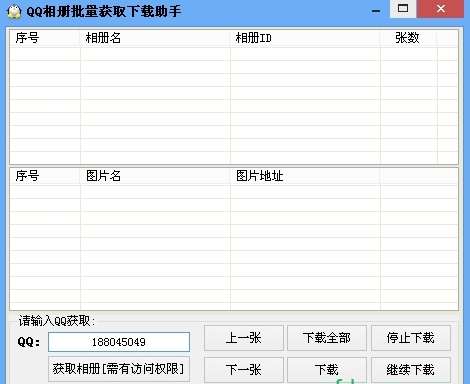Resume downloads with 继续下载
Screen dimensions: 470x384
tap(411, 370)
